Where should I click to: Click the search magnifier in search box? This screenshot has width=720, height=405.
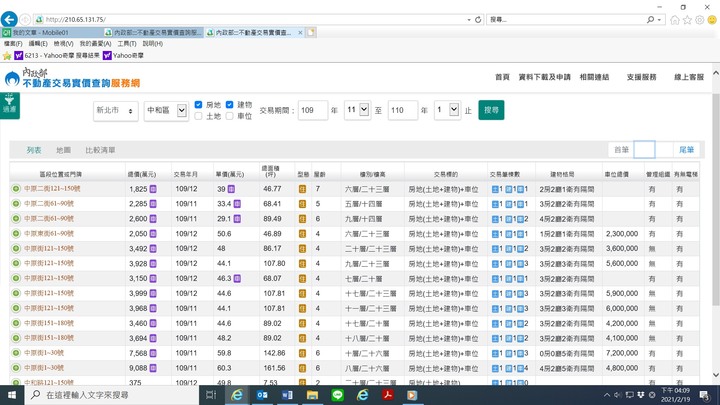(650, 20)
